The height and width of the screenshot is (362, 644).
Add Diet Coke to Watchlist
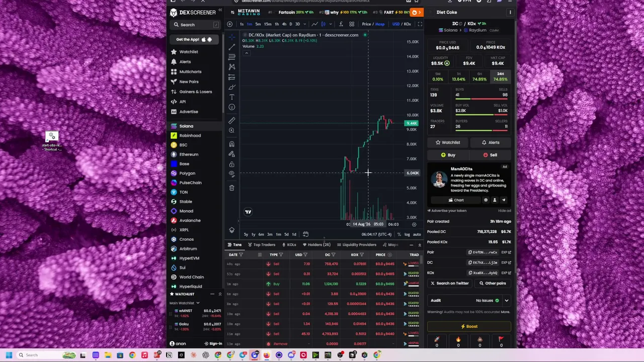click(448, 142)
